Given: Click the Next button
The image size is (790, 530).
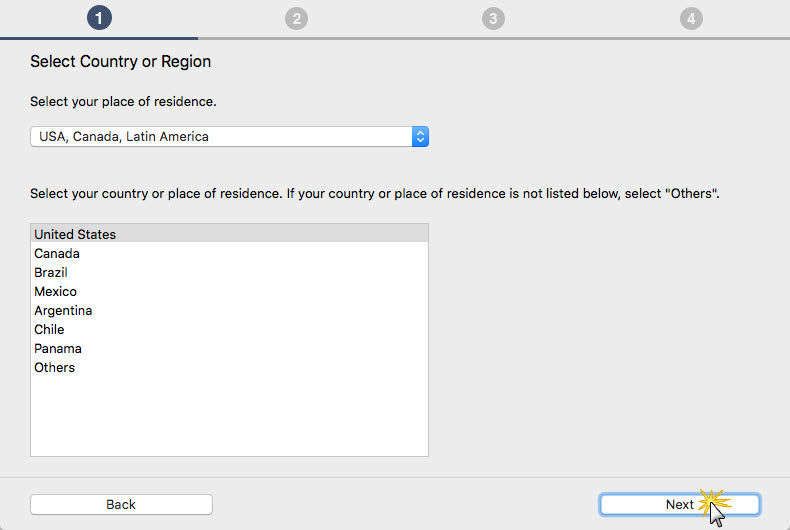Looking at the screenshot, I should [x=679, y=504].
